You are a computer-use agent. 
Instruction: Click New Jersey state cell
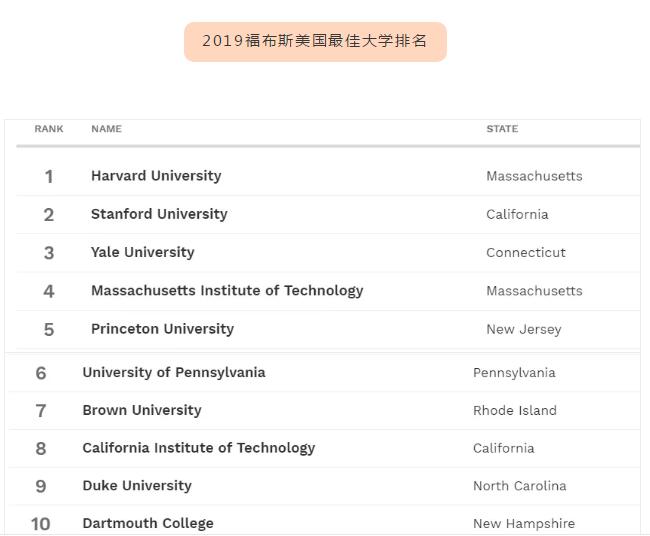pos(524,330)
